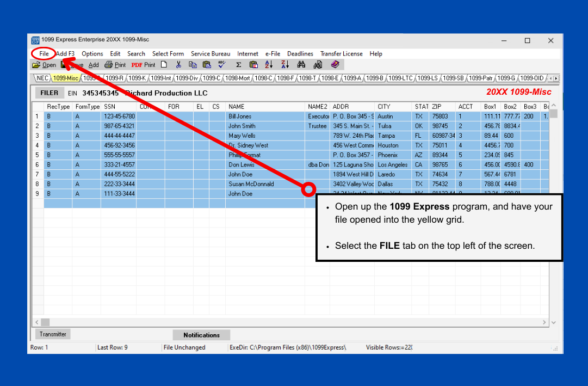Click the summation (Σ) toolbar icon
588x386 pixels.
coord(238,64)
